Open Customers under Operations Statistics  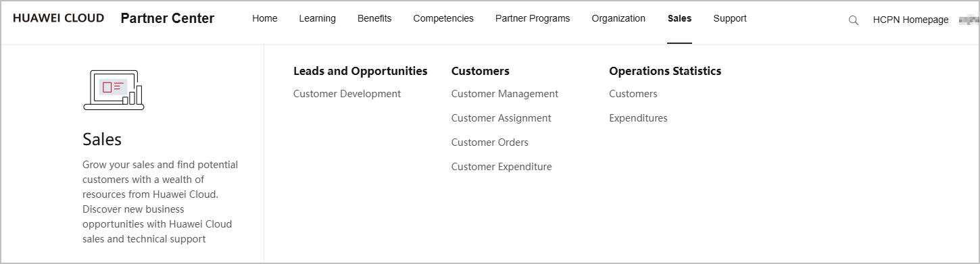tap(633, 94)
